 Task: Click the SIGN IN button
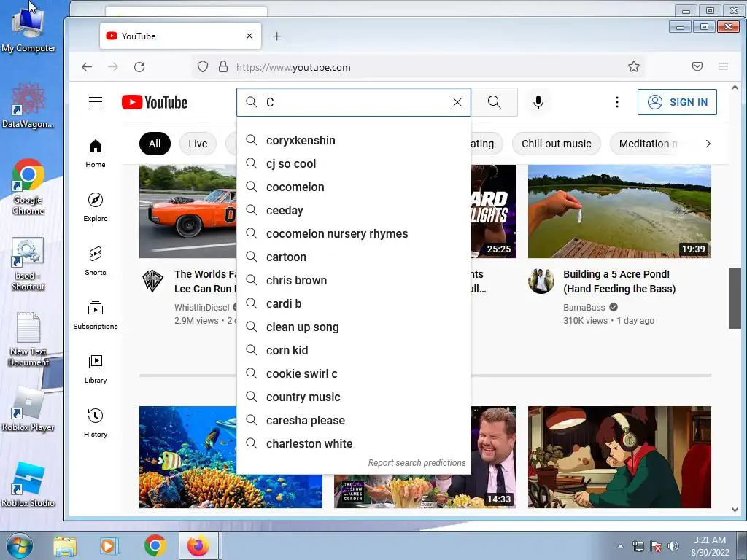coord(677,102)
